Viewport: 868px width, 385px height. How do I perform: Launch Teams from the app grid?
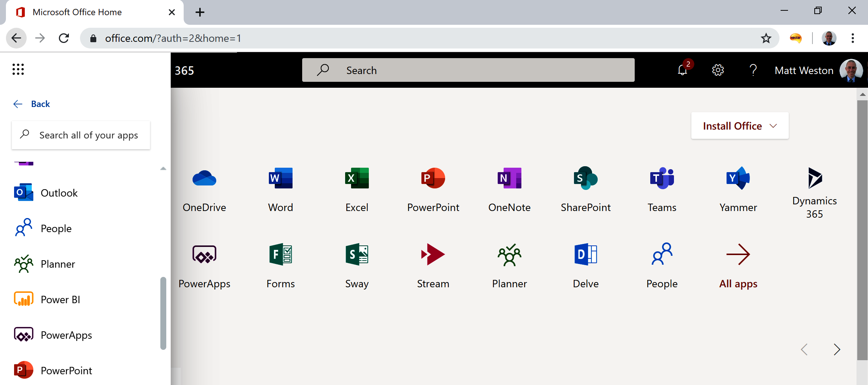click(662, 190)
